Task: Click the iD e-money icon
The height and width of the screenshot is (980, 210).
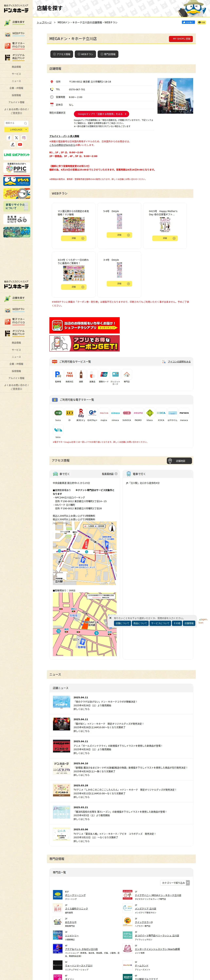Action: 69,413
